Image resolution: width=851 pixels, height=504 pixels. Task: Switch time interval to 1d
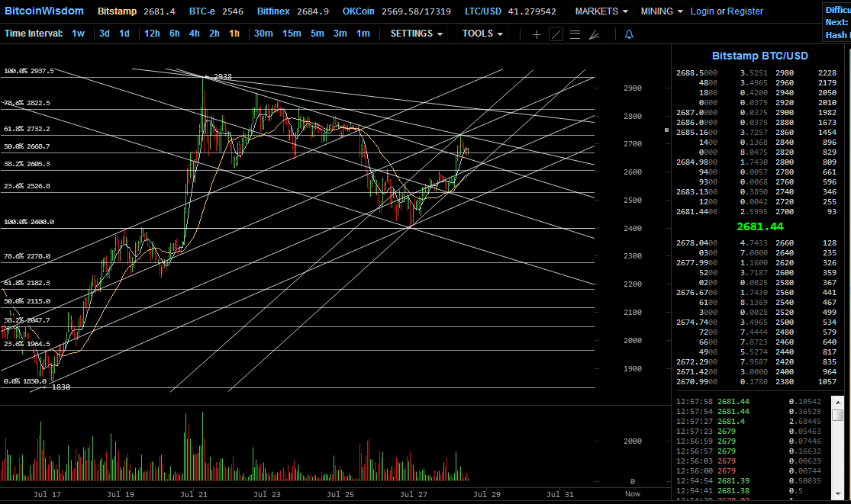[x=124, y=34]
